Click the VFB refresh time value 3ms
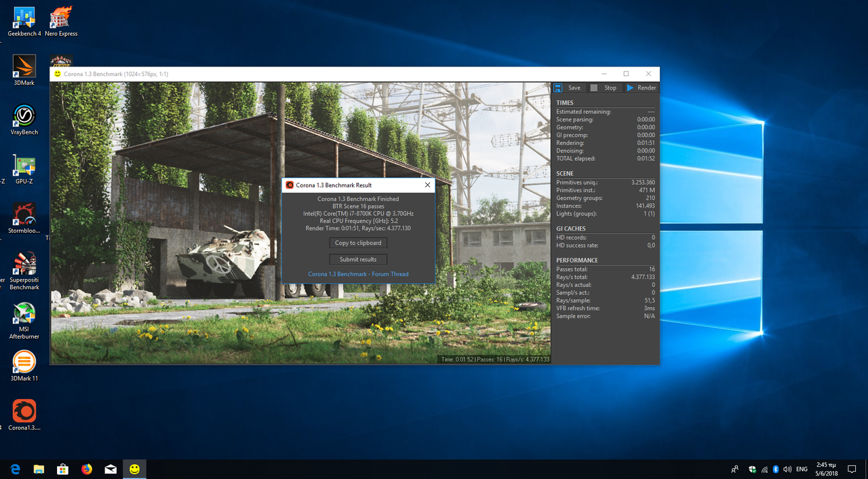 coord(650,308)
